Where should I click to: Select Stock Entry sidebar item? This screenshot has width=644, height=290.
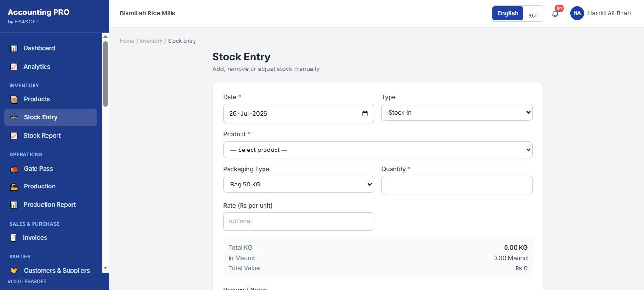51,117
